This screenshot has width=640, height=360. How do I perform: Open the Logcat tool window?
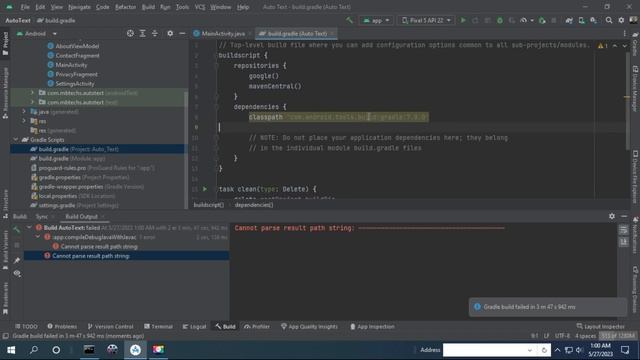(194, 327)
